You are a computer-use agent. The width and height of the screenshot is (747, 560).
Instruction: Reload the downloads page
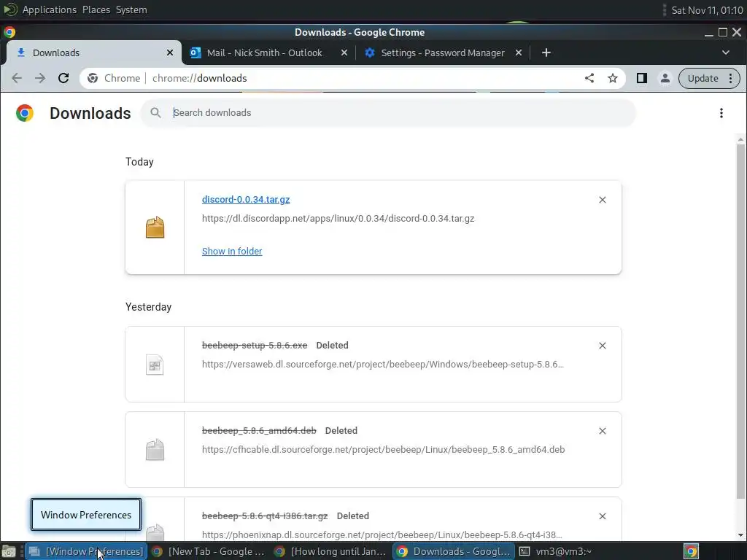(63, 78)
